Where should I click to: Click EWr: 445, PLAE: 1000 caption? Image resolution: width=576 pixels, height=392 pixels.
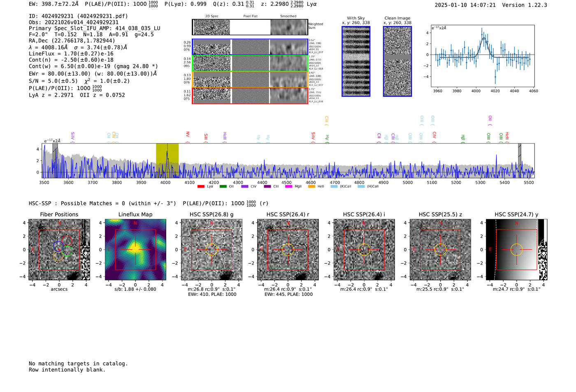288,294
